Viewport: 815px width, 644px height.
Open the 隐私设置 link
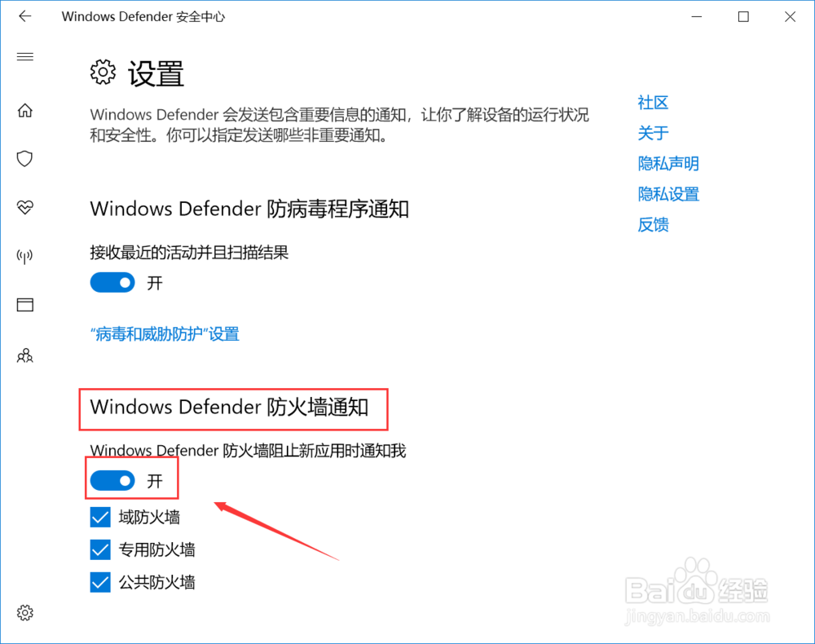(668, 194)
